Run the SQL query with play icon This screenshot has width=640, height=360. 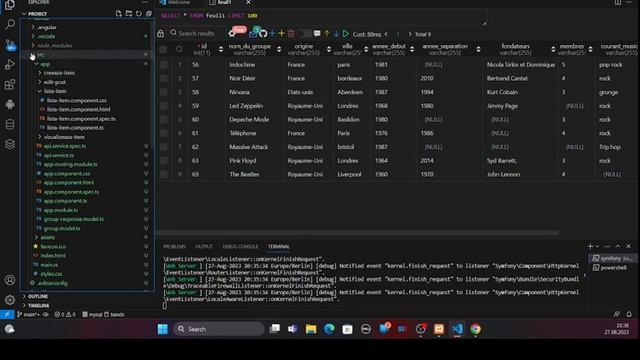click(346, 33)
